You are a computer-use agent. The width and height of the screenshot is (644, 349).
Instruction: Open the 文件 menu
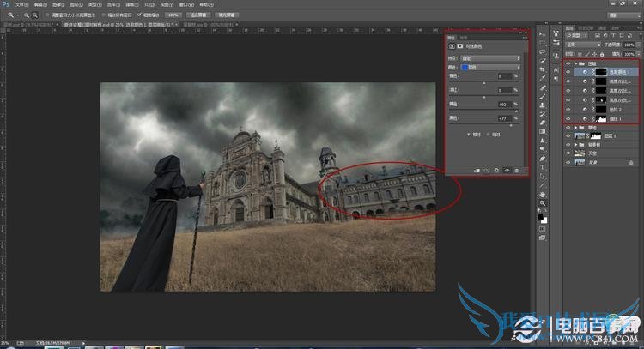[x=21, y=4]
